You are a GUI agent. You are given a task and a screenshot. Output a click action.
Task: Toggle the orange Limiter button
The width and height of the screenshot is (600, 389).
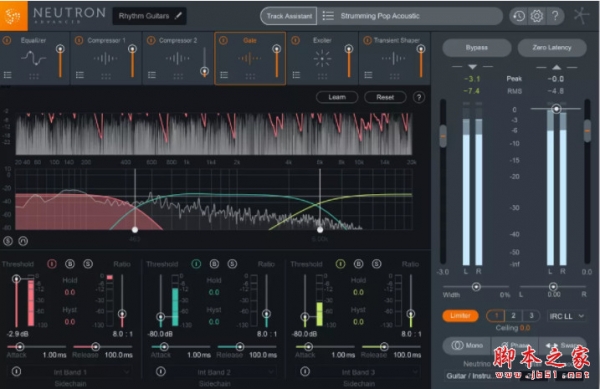pos(460,316)
